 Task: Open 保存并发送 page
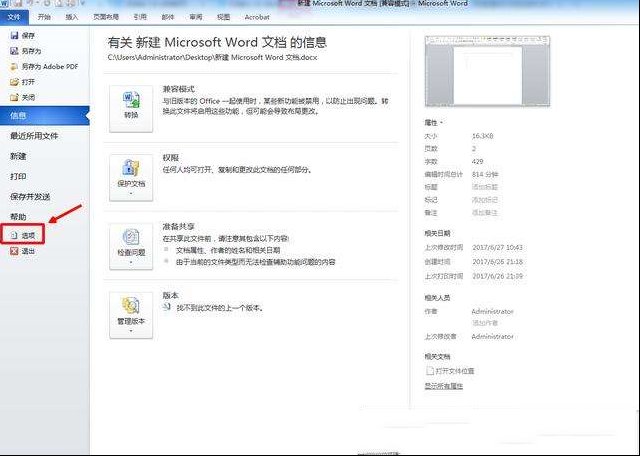point(30,197)
